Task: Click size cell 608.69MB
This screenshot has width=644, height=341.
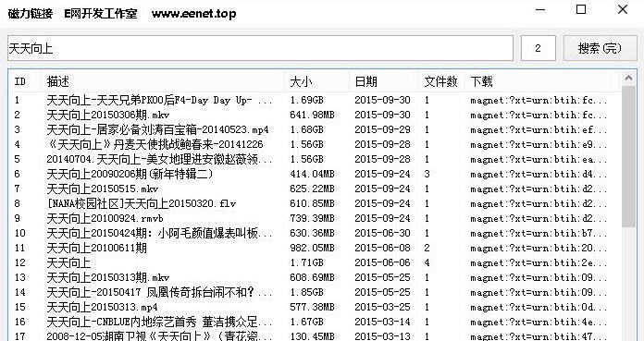Action: (312, 277)
